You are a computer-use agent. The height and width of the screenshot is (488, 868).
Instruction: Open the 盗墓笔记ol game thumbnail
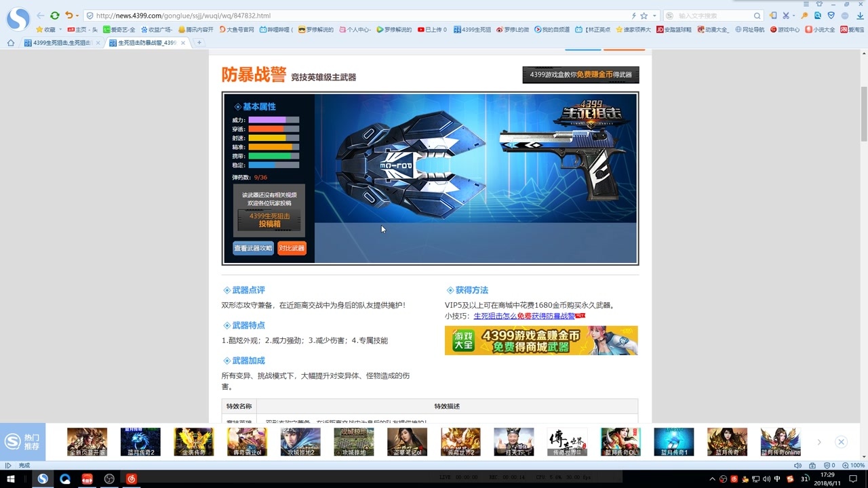[x=408, y=442]
